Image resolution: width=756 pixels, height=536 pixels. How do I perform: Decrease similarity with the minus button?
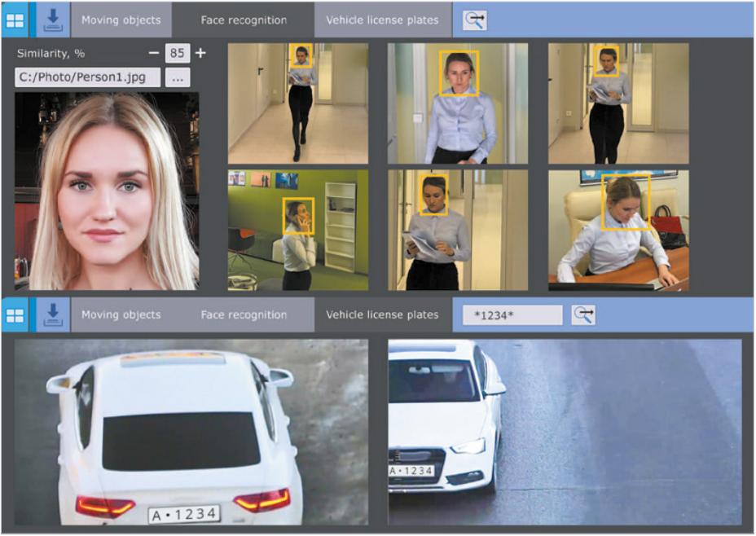click(x=154, y=54)
